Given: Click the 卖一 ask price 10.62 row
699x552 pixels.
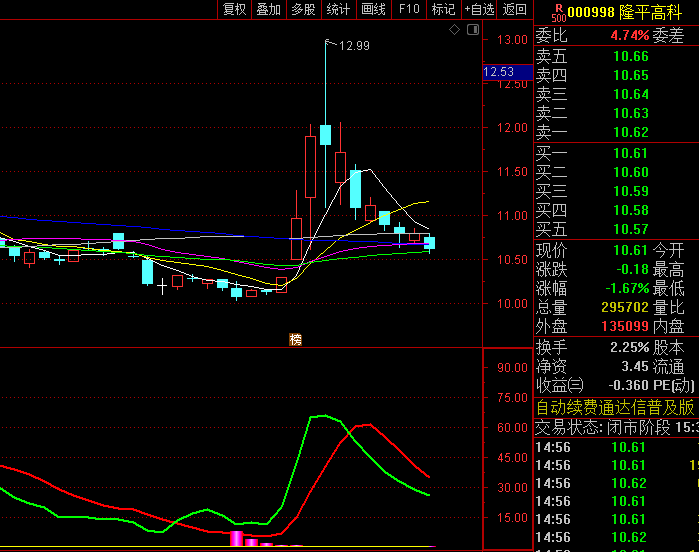Looking at the screenshot, I should click(615, 132).
